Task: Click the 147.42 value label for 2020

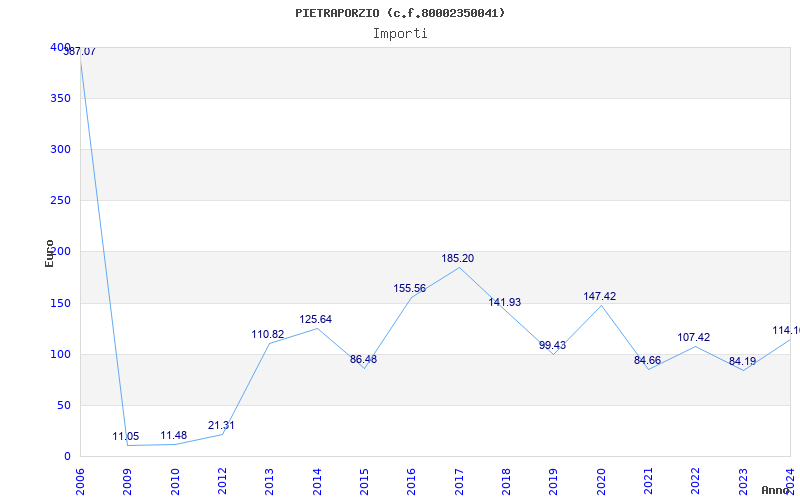Action: coord(600,297)
